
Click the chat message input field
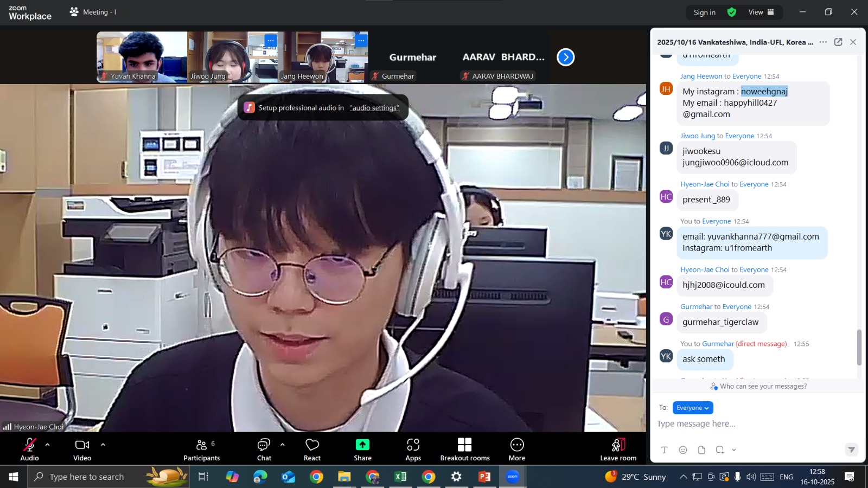[x=754, y=424]
